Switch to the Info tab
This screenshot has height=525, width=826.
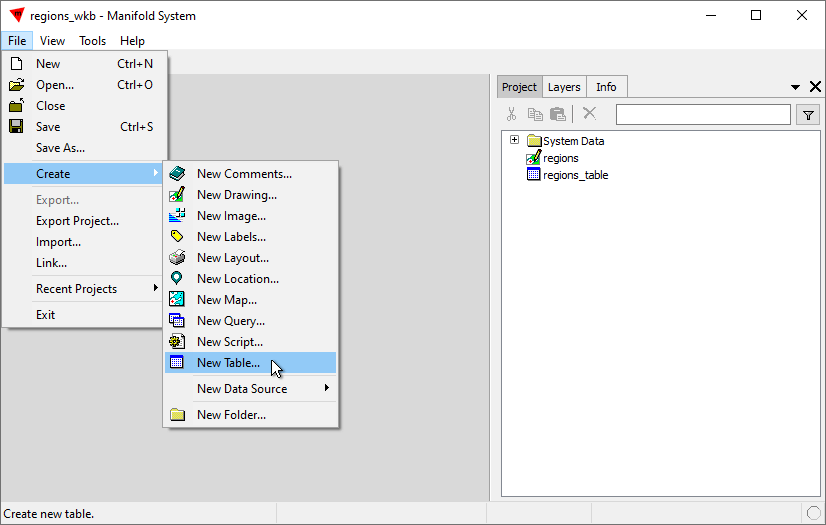coord(606,87)
